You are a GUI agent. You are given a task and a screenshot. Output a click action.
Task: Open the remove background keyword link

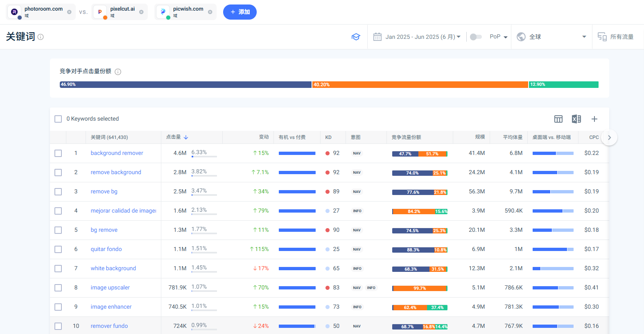coord(116,173)
